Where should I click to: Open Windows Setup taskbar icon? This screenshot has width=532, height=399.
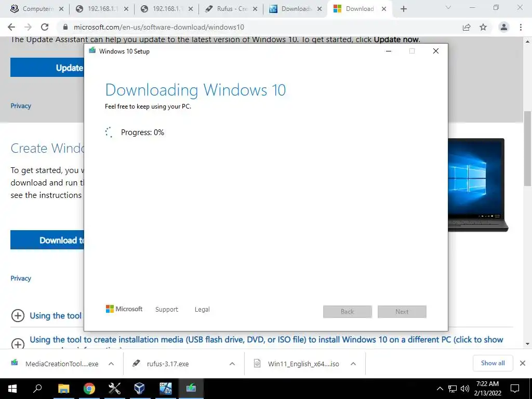tap(191, 389)
